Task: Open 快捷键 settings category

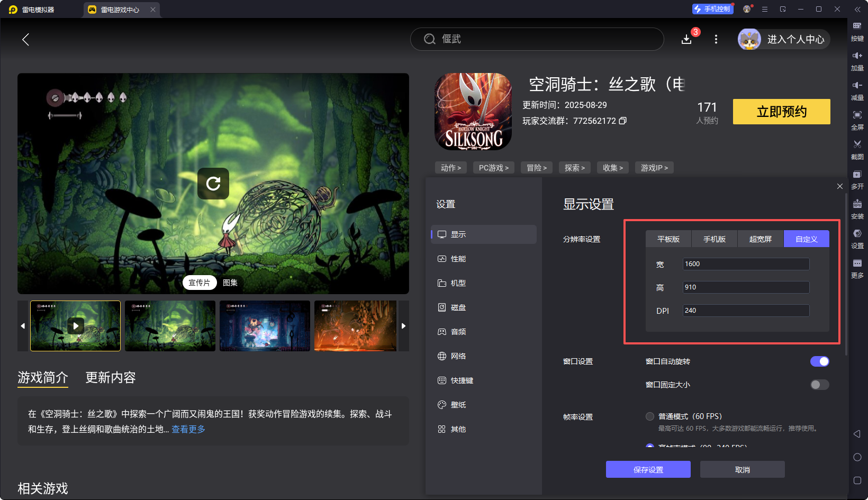Action: tap(484, 380)
